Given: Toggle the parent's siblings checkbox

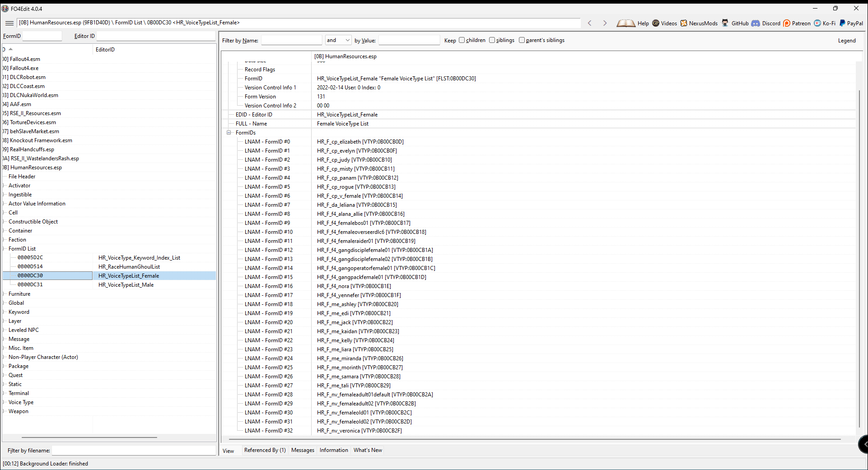Looking at the screenshot, I should 522,40.
